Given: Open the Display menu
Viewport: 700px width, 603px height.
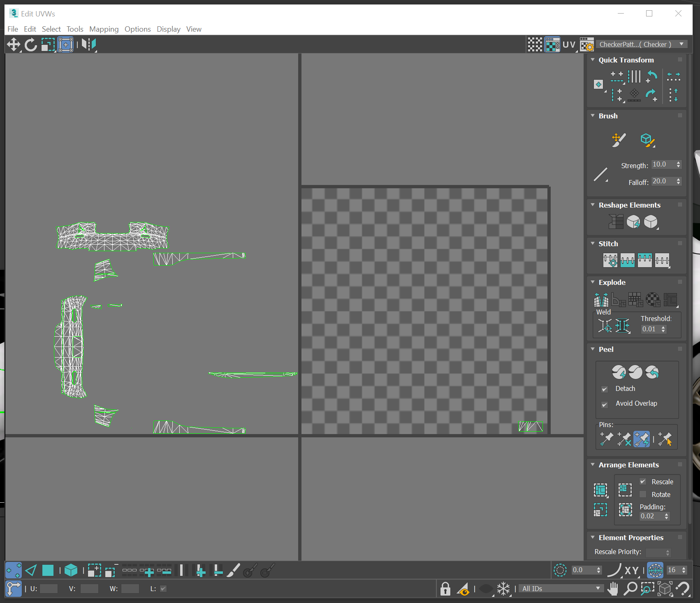Looking at the screenshot, I should click(169, 29).
